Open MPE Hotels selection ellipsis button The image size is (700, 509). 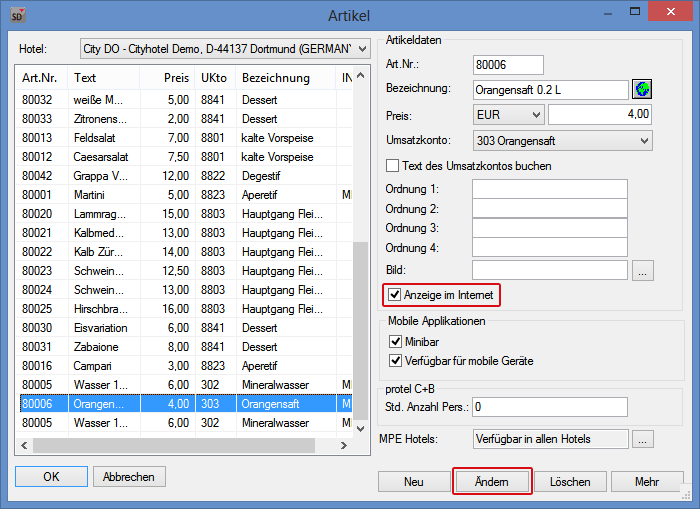643,439
